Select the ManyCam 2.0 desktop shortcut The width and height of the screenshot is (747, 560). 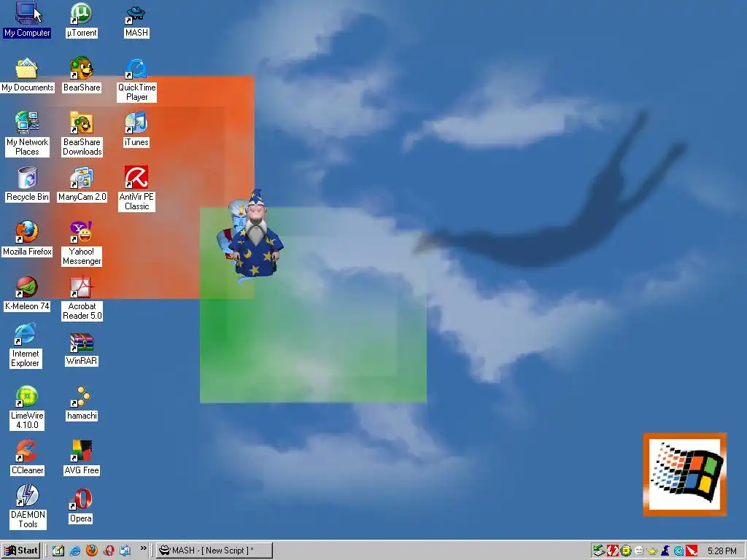tap(82, 184)
